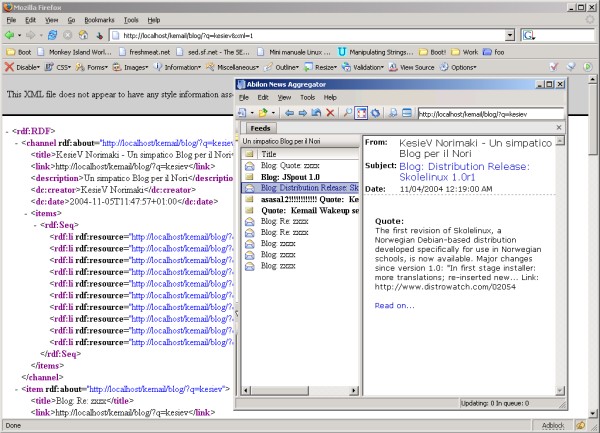Click Firefox Home icon in navigation bar
The width and height of the screenshot is (600, 433).
point(83,36)
